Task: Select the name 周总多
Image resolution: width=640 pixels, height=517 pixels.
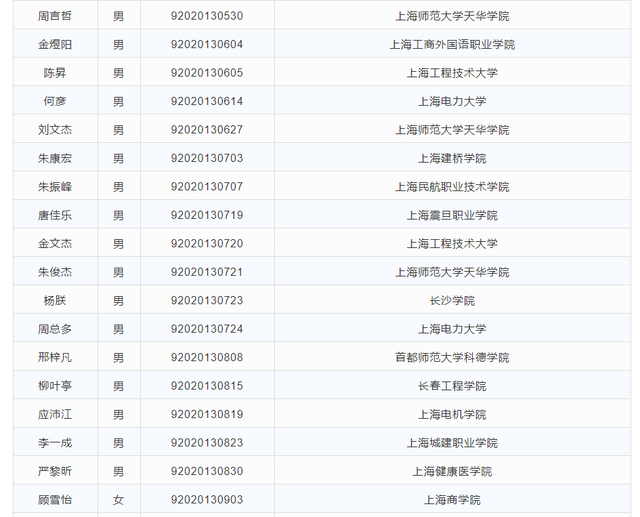Action: [x=55, y=329]
